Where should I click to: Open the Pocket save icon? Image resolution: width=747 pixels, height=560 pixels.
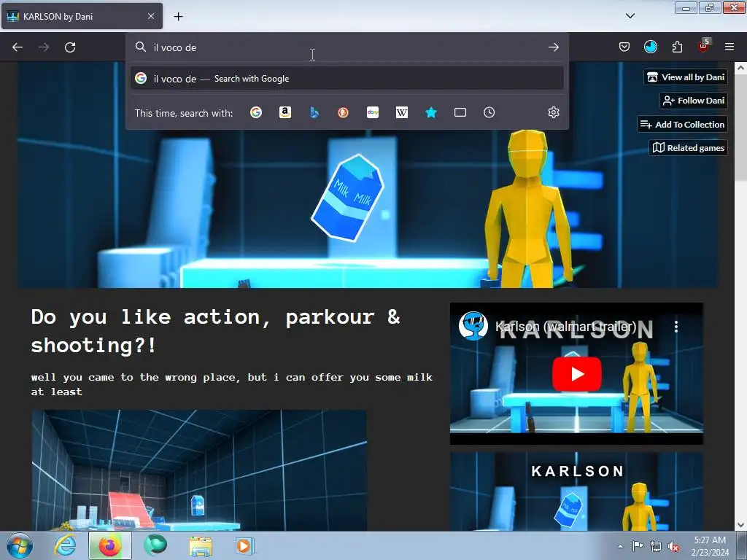624,47
